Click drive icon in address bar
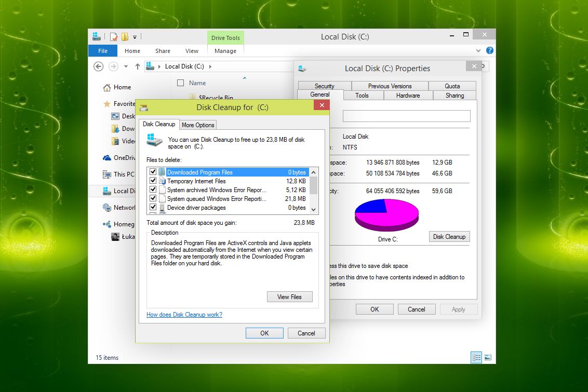 point(150,66)
